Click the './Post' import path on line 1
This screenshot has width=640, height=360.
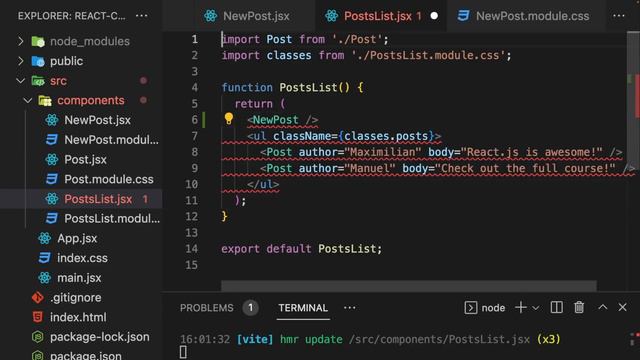click(357, 39)
